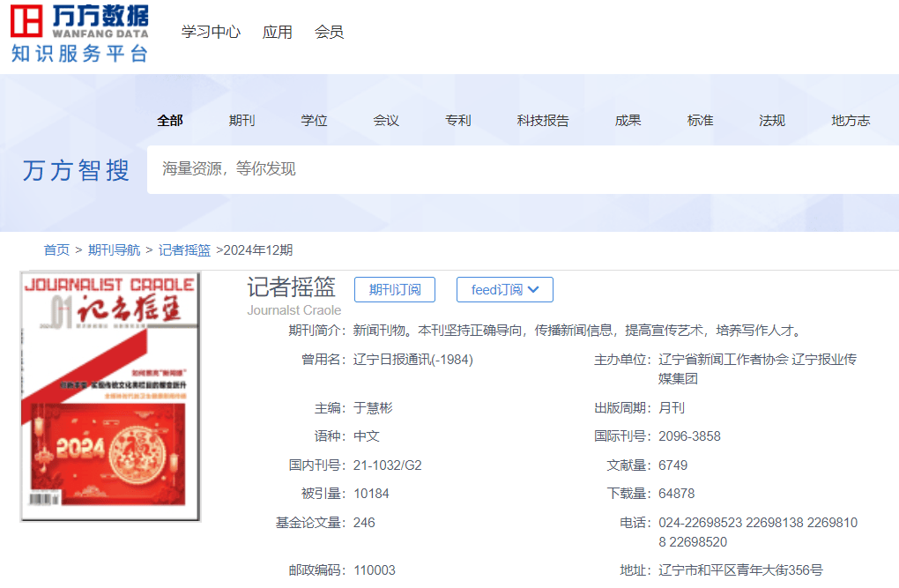899x588 pixels.
Task: Select the 成果 search tab
Action: click(628, 121)
